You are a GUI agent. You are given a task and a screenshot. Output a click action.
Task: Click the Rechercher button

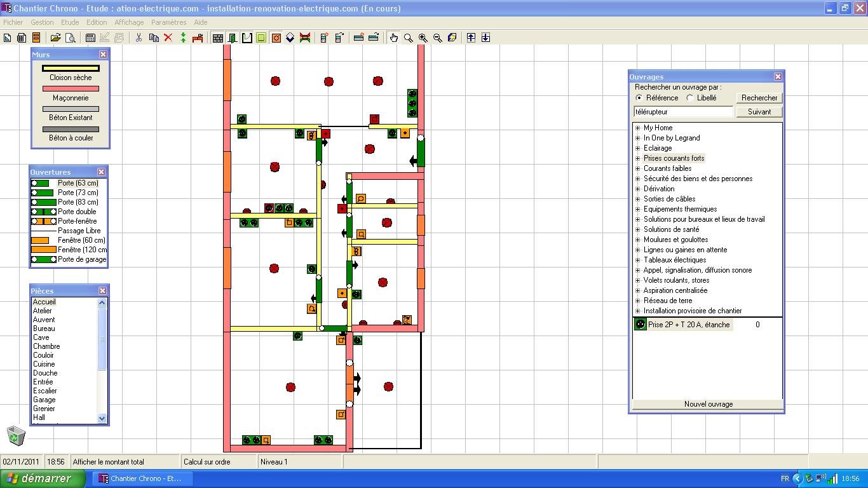pos(759,98)
